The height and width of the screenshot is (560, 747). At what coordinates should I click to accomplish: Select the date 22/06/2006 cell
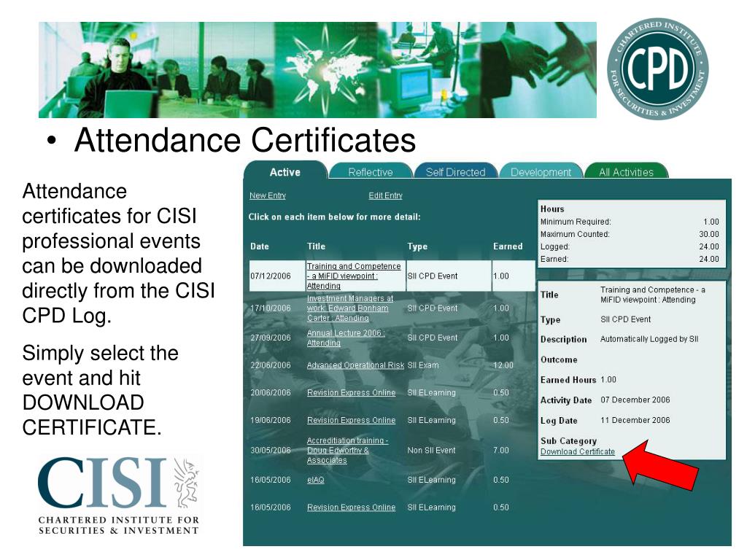270,365
